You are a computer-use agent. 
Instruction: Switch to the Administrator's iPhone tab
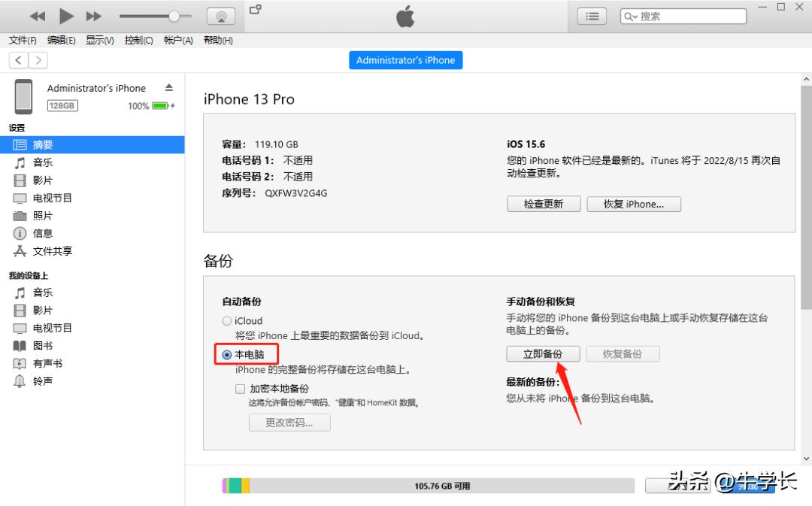[x=405, y=59]
